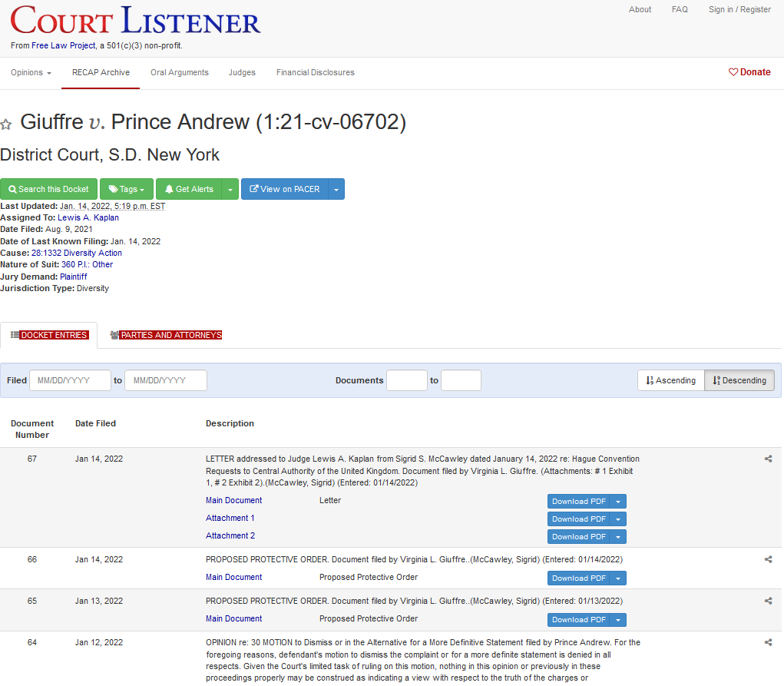Open Attachment 1 link
784x686 pixels.
[230, 518]
